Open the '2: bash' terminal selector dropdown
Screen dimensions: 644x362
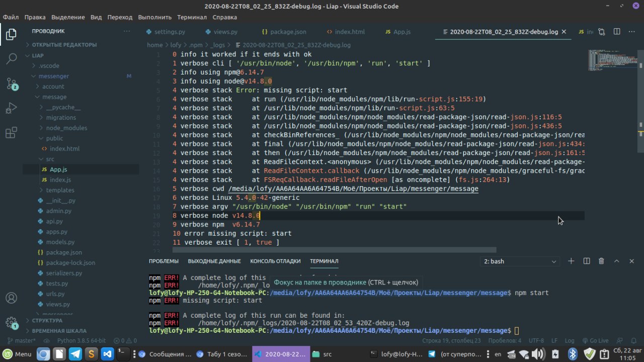pyautogui.click(x=520, y=261)
